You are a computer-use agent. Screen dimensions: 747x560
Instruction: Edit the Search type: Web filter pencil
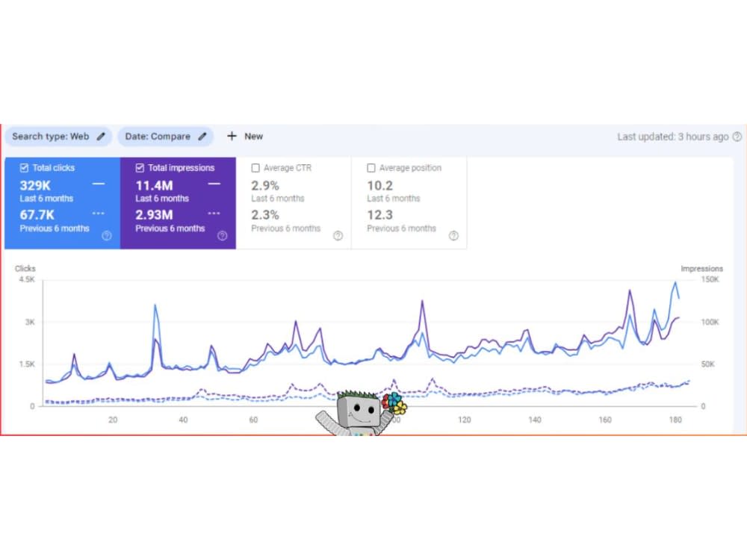[x=101, y=136]
